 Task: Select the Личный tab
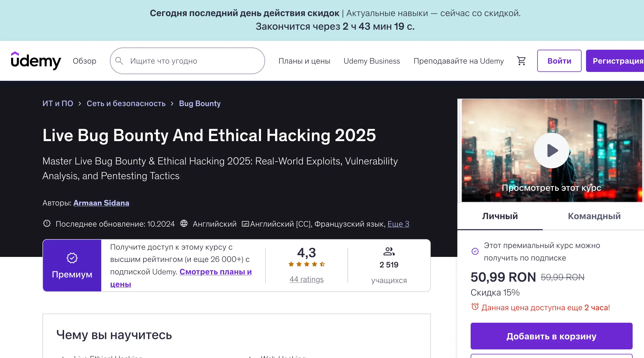500,216
